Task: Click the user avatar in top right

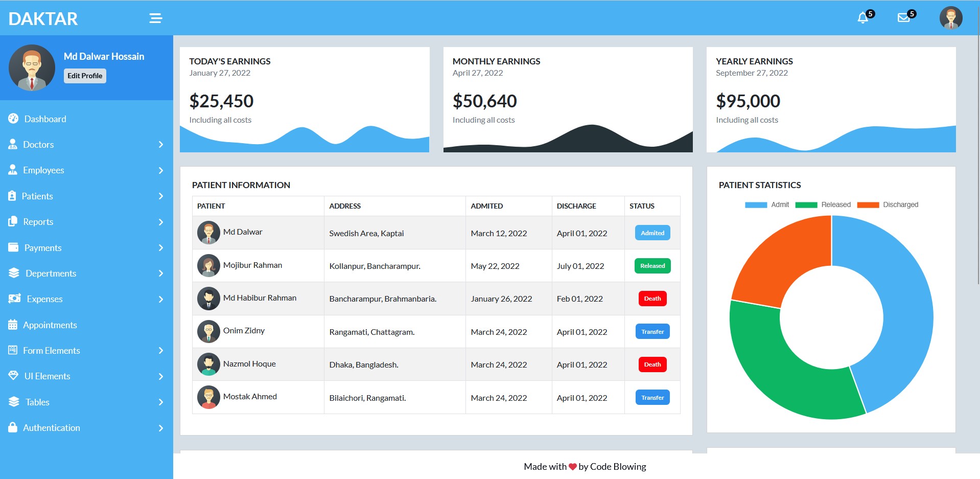Action: (x=950, y=18)
